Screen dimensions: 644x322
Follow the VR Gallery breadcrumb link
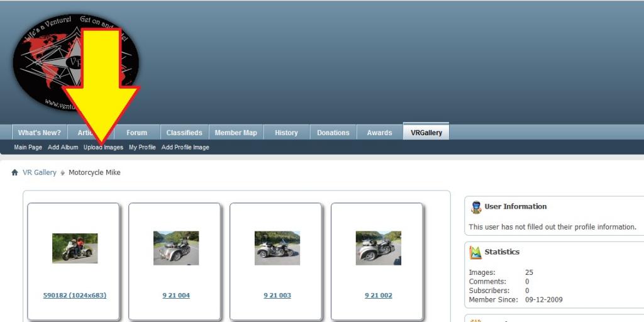tap(40, 172)
